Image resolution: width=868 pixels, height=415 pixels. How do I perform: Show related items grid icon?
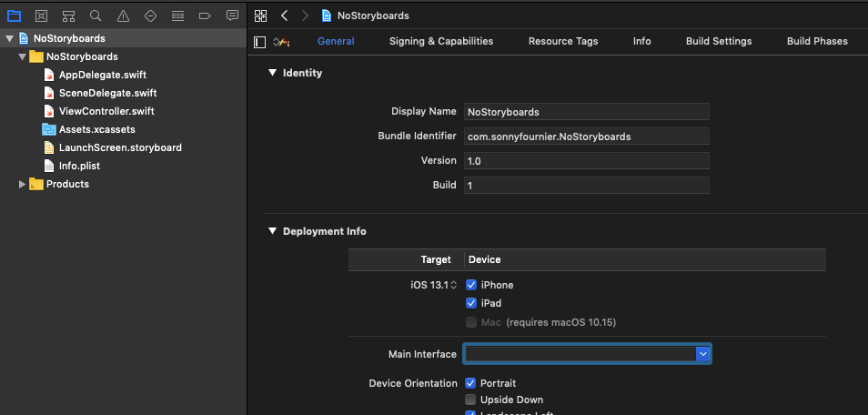261,15
